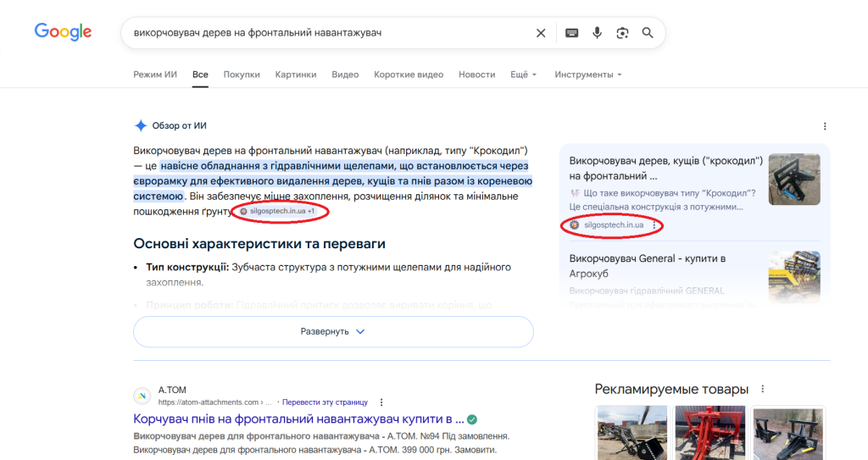This screenshot has height=460, width=868.
Task: Click the silgosptech.in.ua favicon in source card
Action: coord(575,225)
